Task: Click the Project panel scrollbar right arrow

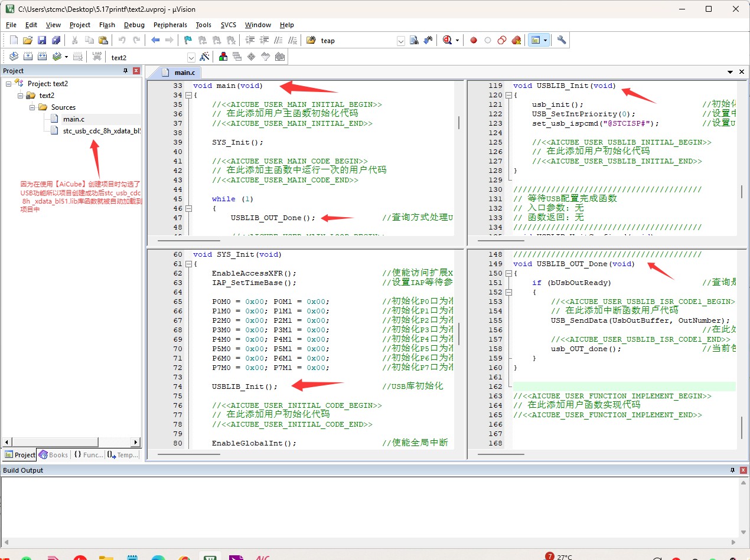Action: point(136,442)
